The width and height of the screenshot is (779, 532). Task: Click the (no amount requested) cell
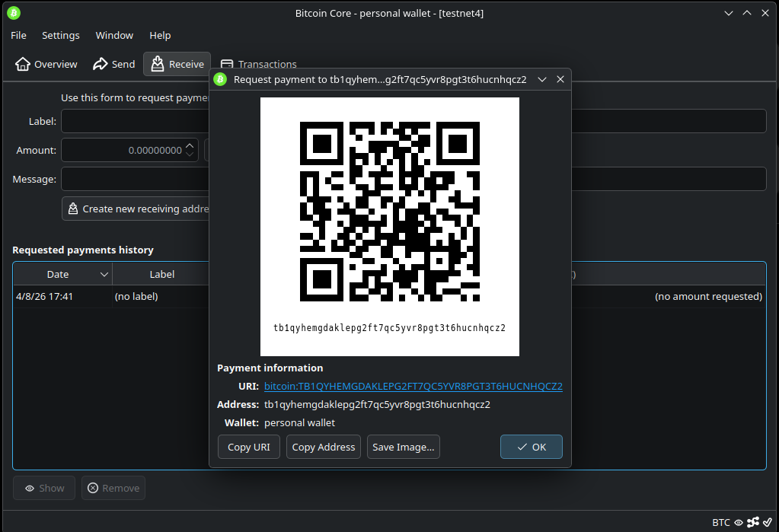click(x=708, y=297)
